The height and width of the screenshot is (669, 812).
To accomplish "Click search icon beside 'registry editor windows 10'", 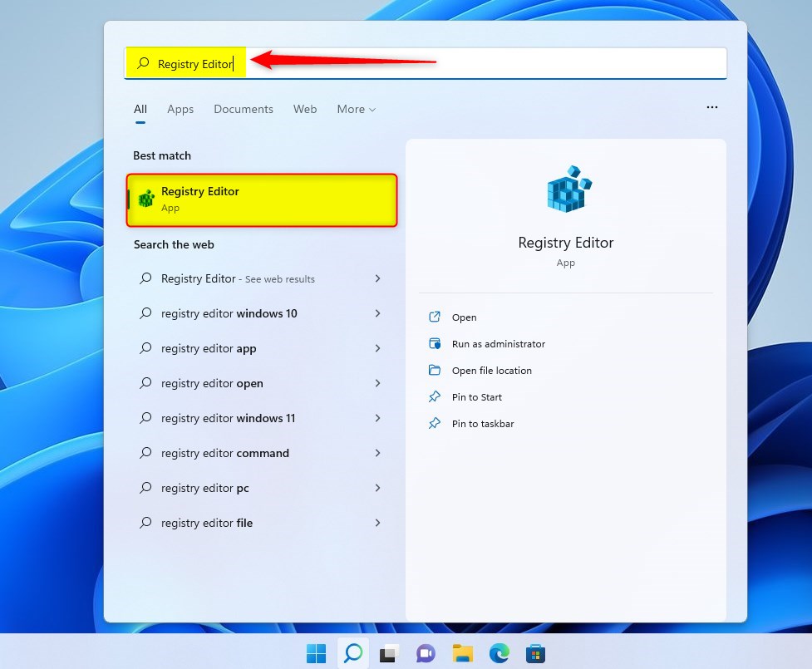I will 145,313.
